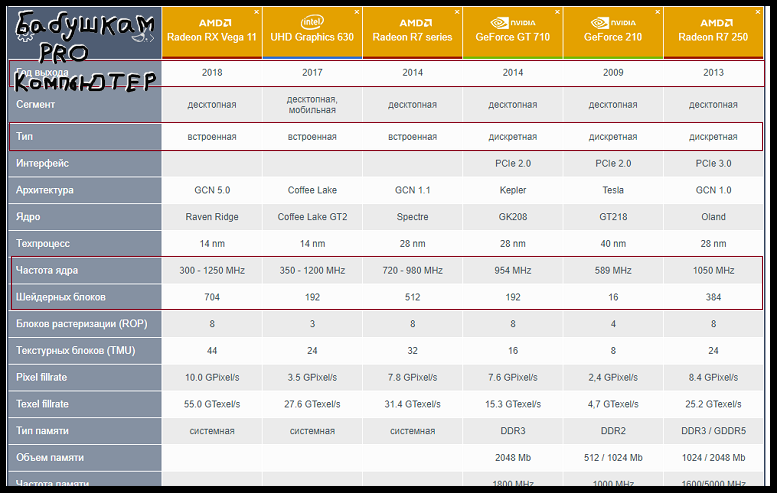Image resolution: width=777 pixels, height=493 pixels.
Task: Close the UHD Graphics 630 column using its X
Action: pyautogui.click(x=357, y=12)
